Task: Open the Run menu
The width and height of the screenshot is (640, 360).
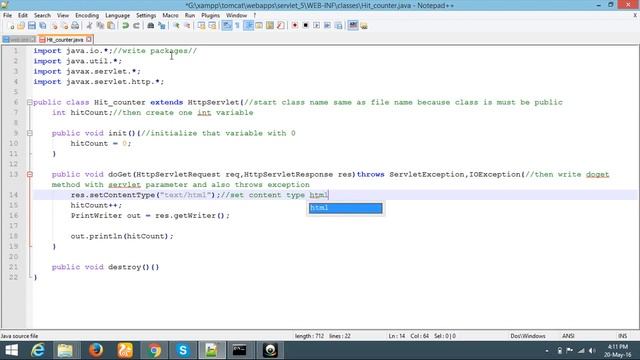Action: (190, 16)
